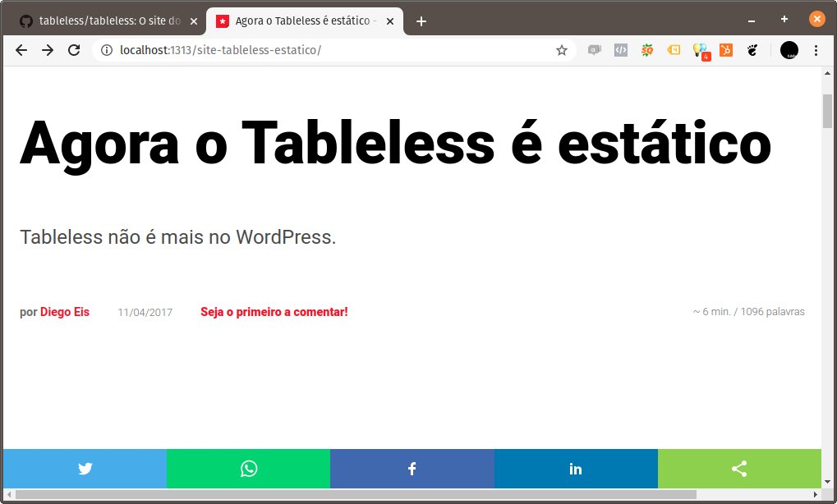View site information for localhost

[x=107, y=50]
